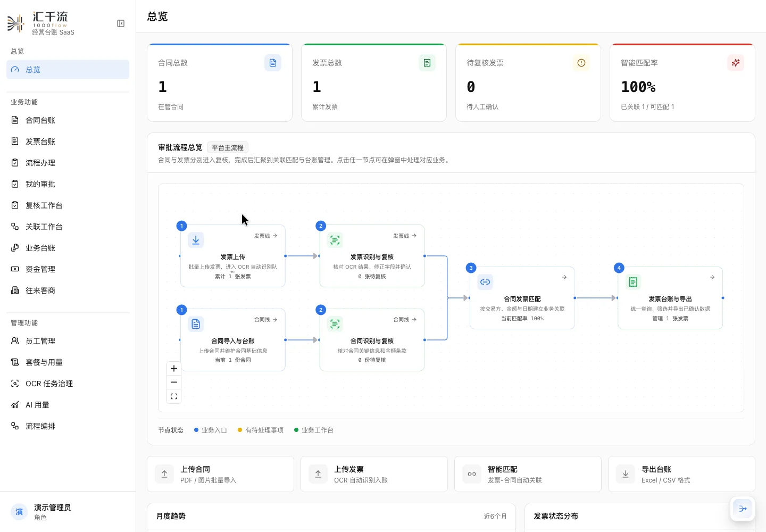Open the 发票线 link on 发票上传 node
The height and width of the screenshot is (532, 766).
(265, 236)
